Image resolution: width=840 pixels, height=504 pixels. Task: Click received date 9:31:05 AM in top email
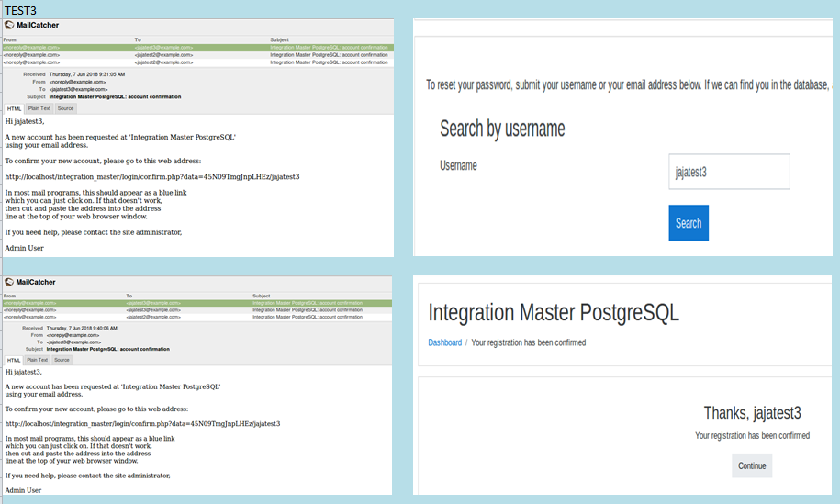pos(87,74)
